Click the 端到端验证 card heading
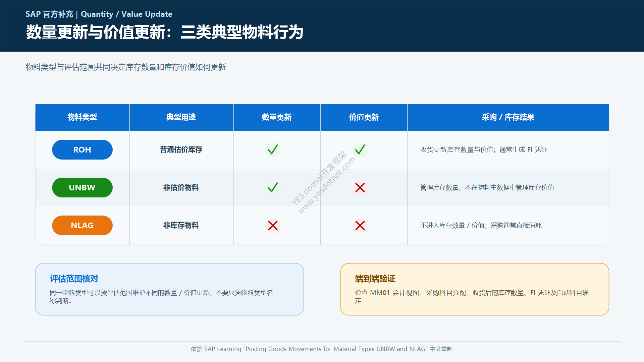Screen dimensions: 644x362 point(375,279)
